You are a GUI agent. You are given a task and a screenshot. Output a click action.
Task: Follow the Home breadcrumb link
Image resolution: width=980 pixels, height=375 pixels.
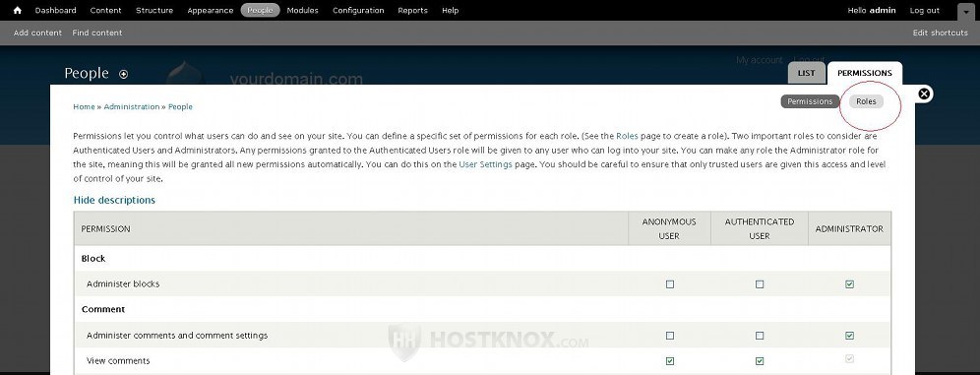(x=84, y=107)
